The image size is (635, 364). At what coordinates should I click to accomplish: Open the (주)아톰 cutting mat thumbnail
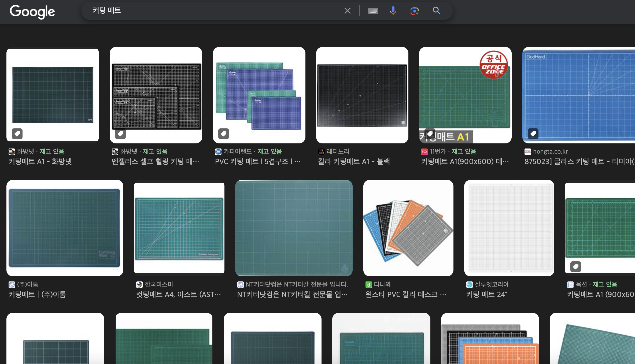(x=65, y=228)
